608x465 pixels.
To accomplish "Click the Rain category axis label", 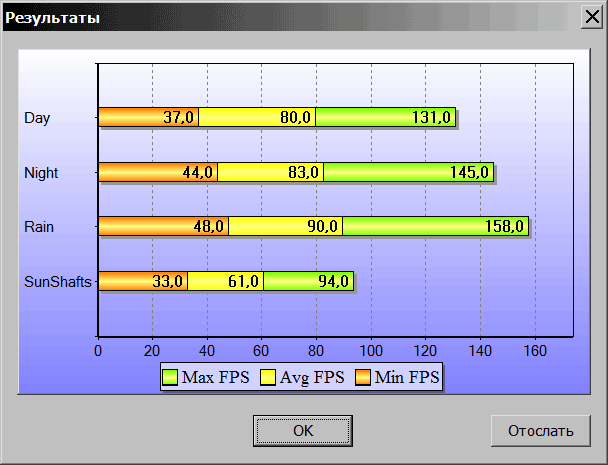I will (39, 227).
